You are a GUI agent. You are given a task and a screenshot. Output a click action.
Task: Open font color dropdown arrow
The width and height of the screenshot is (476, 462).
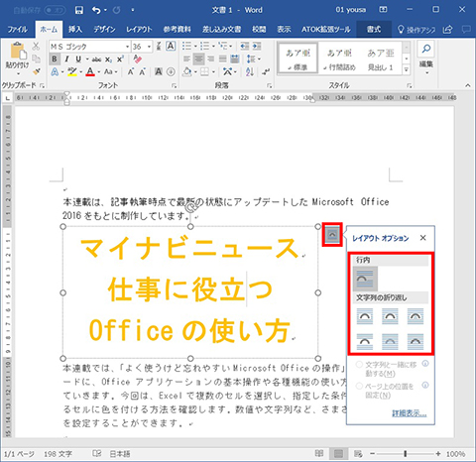click(99, 72)
